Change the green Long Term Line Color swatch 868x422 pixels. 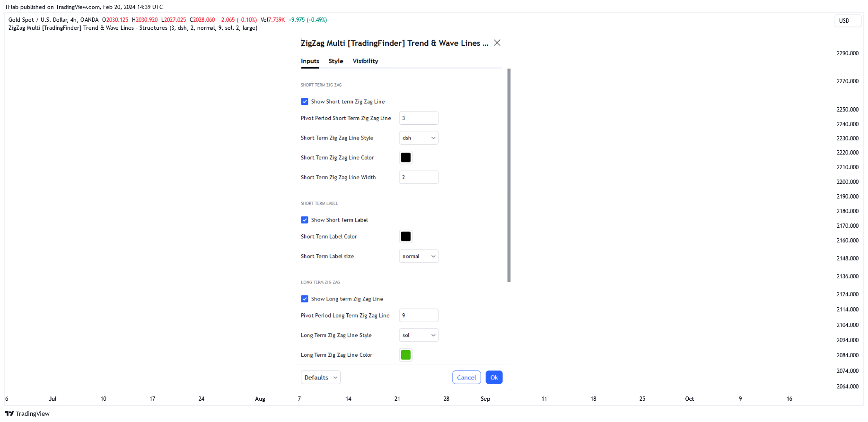(406, 355)
